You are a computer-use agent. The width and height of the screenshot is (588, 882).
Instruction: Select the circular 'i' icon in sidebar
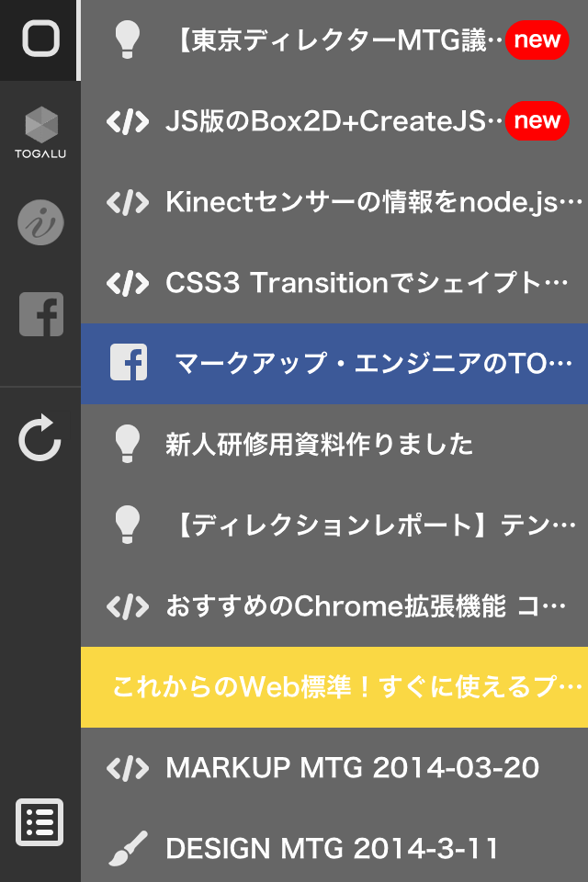pos(40,222)
